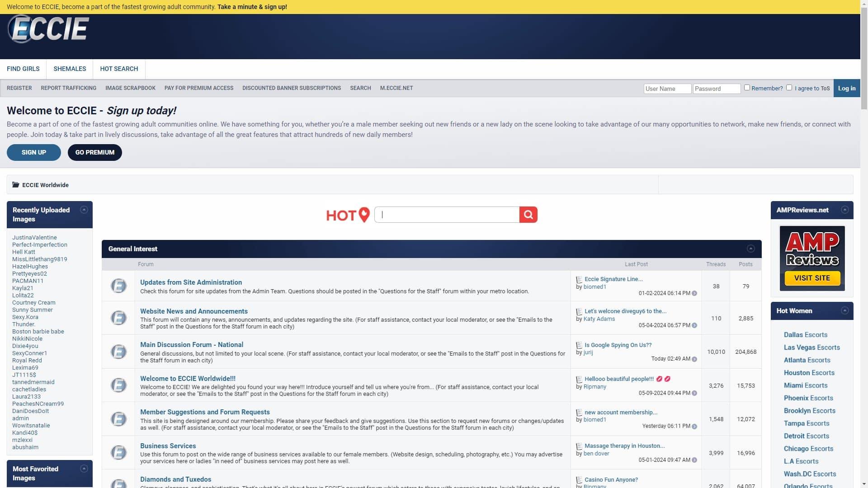868x488 pixels.
Task: Click the SIGN UP button
Action: [x=34, y=152]
